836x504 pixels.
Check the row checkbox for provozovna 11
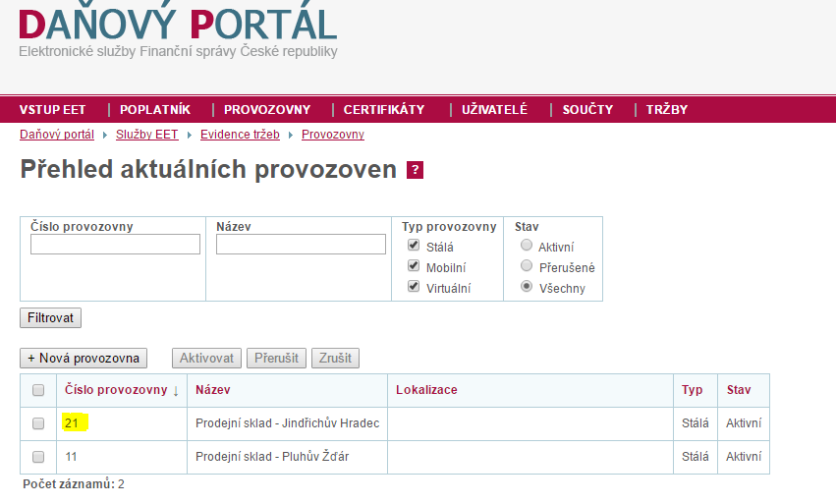38,457
